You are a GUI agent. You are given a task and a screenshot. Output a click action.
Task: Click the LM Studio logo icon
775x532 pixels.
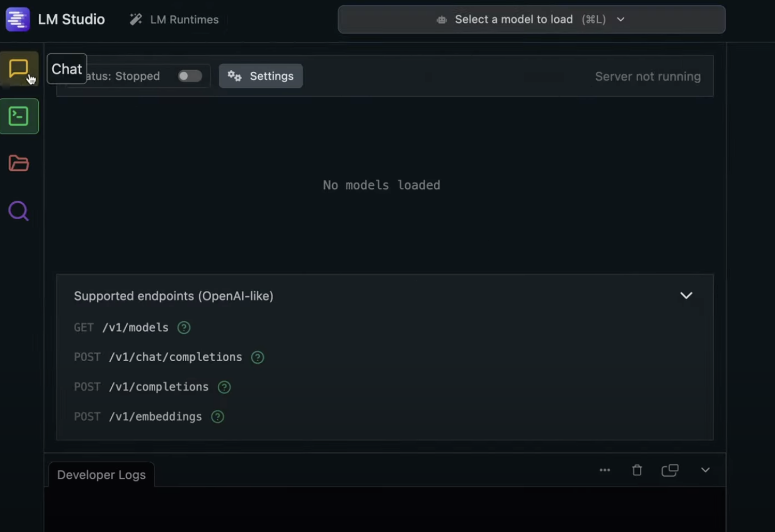tap(18, 19)
